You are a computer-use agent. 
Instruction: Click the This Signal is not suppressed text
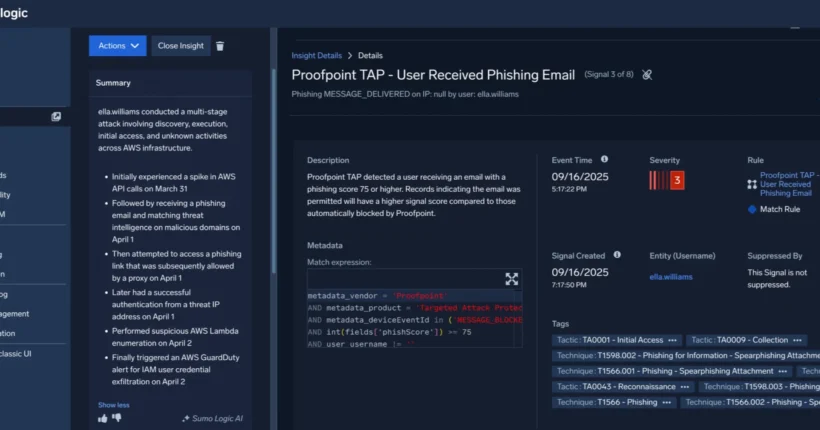pyautogui.click(x=777, y=279)
